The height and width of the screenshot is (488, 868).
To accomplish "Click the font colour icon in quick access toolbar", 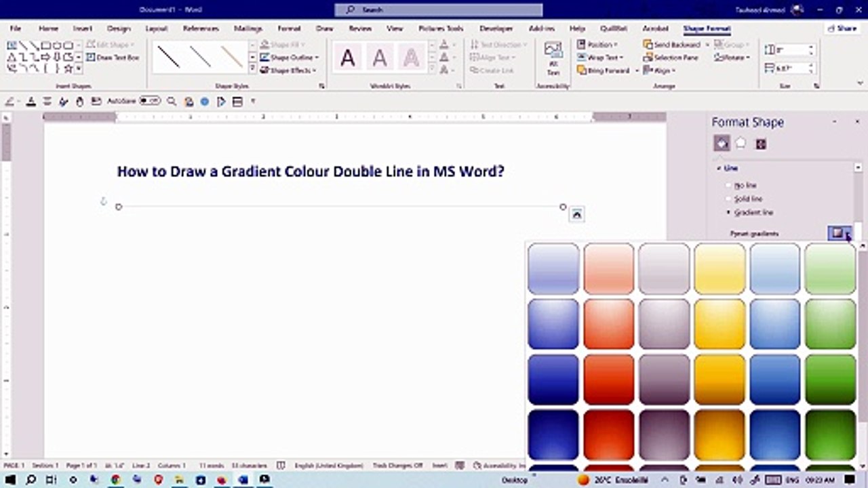I will click(31, 102).
